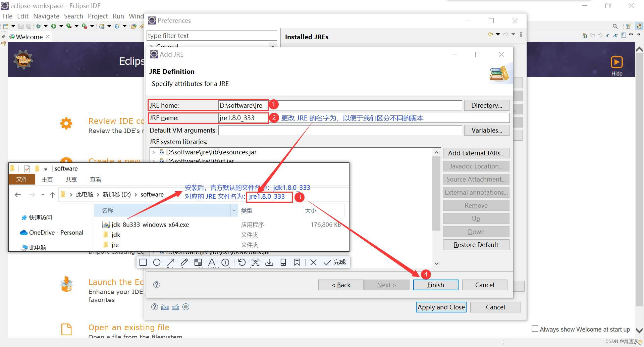Viewport: 644px width, 347px height.
Task: Open the Debug dropdown arrow
Action: pyautogui.click(x=46, y=26)
